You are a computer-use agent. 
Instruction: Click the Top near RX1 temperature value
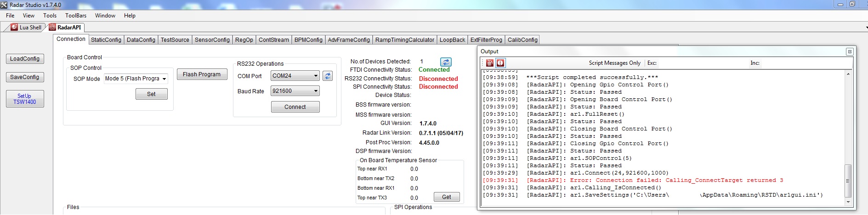pos(414,169)
